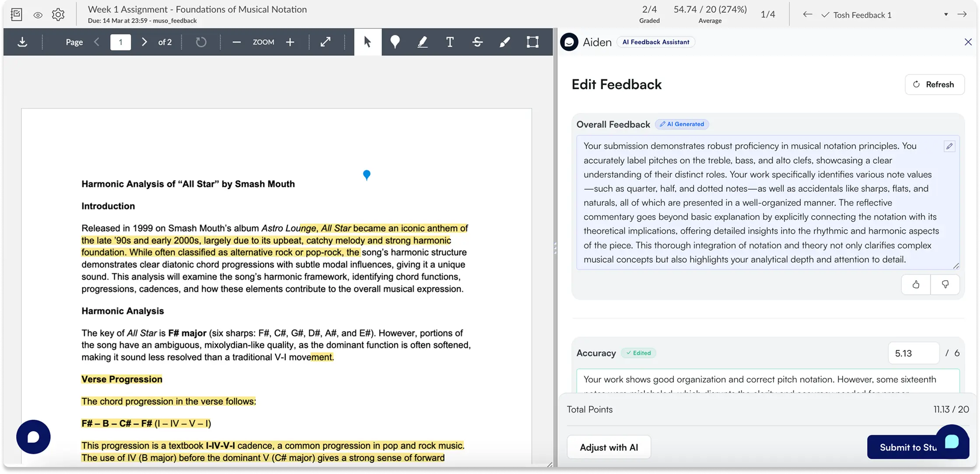Image resolution: width=980 pixels, height=474 pixels.
Task: Click the Refresh feedback button
Action: [934, 84]
